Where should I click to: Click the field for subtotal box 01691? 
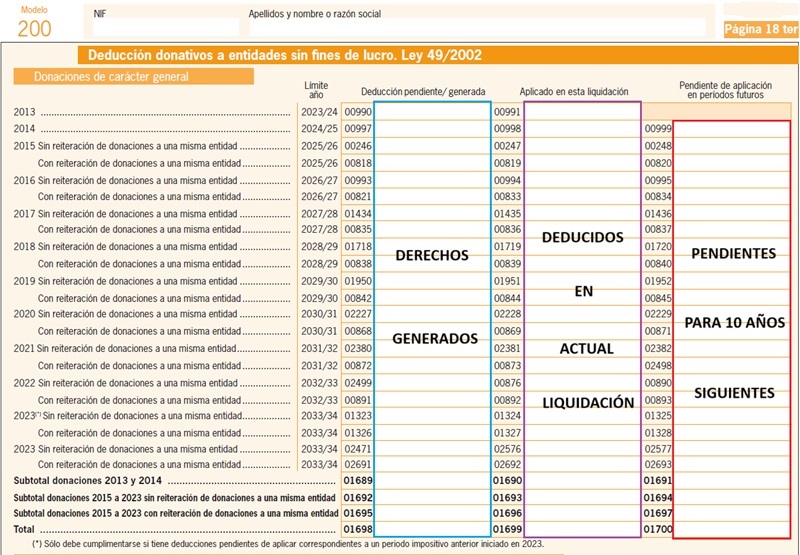click(x=732, y=481)
